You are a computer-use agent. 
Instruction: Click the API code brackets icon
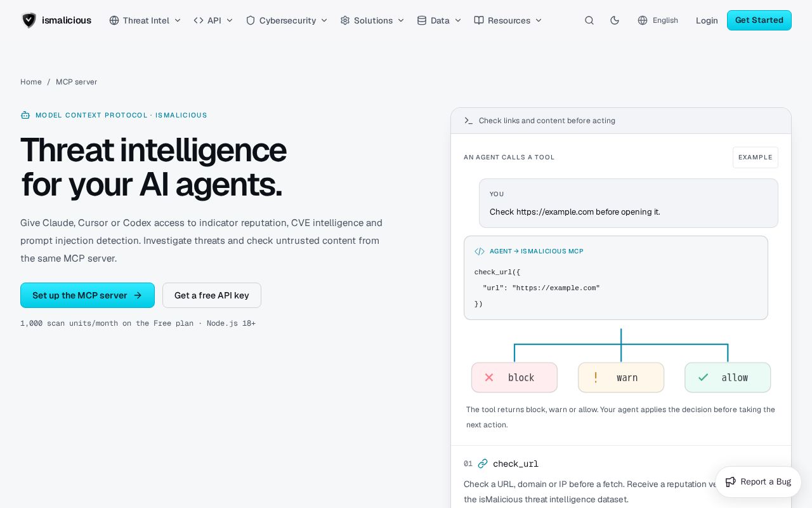[x=199, y=20]
